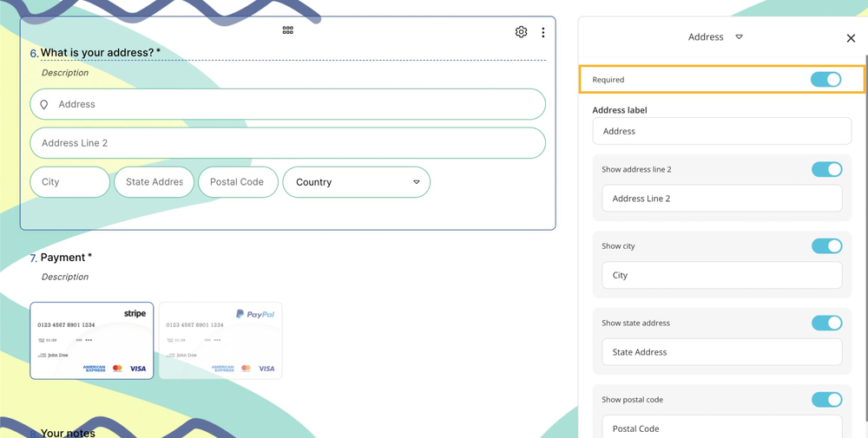
Task: Toggle Show state address switch
Action: pos(826,324)
